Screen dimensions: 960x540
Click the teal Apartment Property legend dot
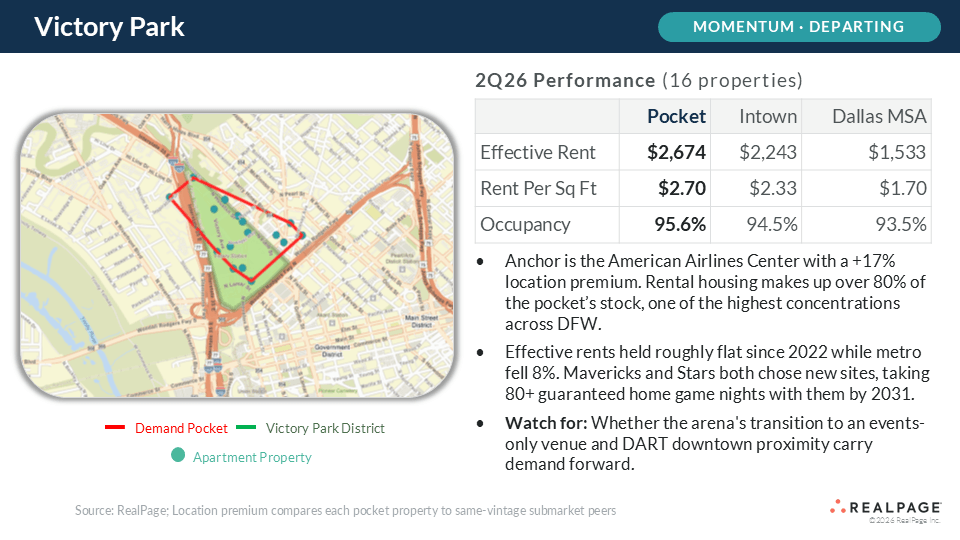178,455
